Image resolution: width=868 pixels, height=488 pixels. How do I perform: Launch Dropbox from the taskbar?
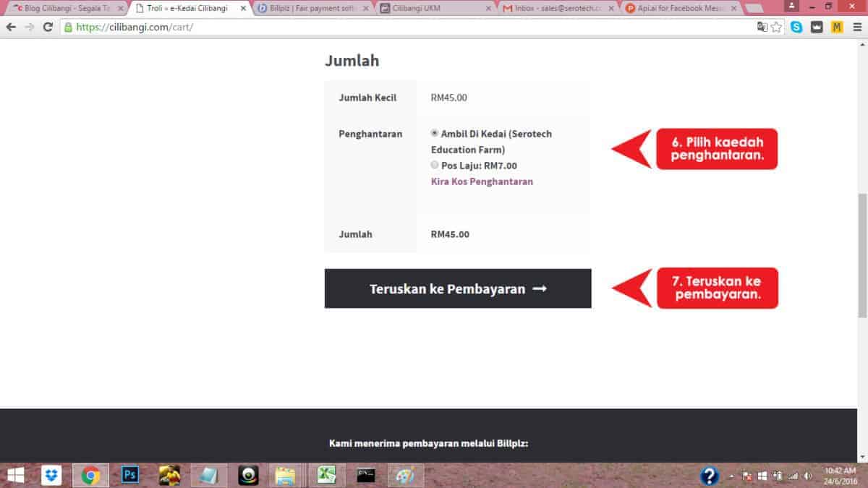(x=51, y=475)
